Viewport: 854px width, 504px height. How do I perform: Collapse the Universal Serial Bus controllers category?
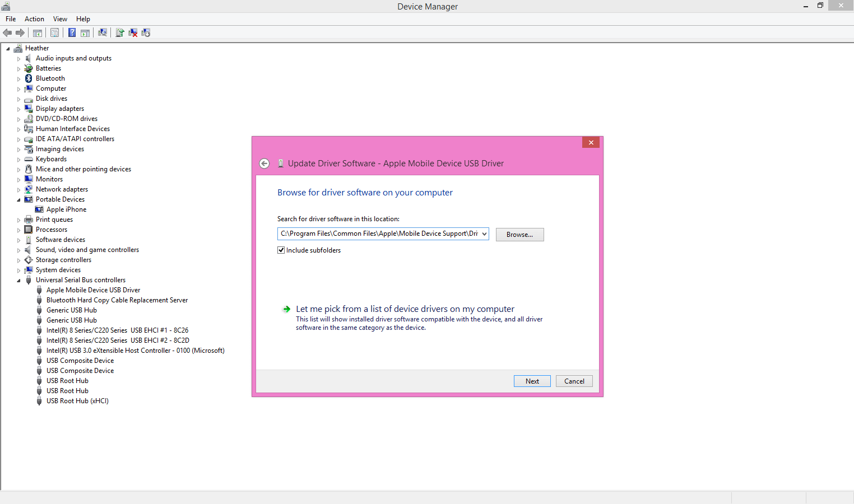pos(18,281)
